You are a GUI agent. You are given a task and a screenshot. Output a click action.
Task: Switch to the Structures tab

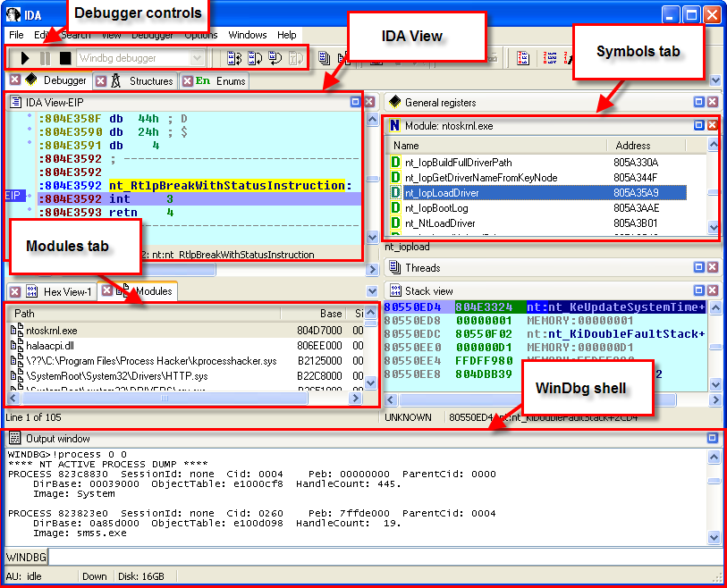pos(150,80)
